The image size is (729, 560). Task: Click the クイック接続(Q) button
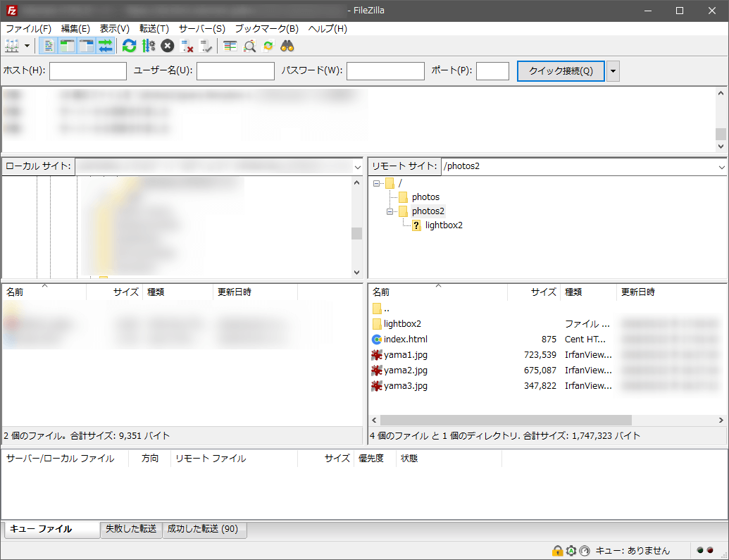(x=561, y=71)
